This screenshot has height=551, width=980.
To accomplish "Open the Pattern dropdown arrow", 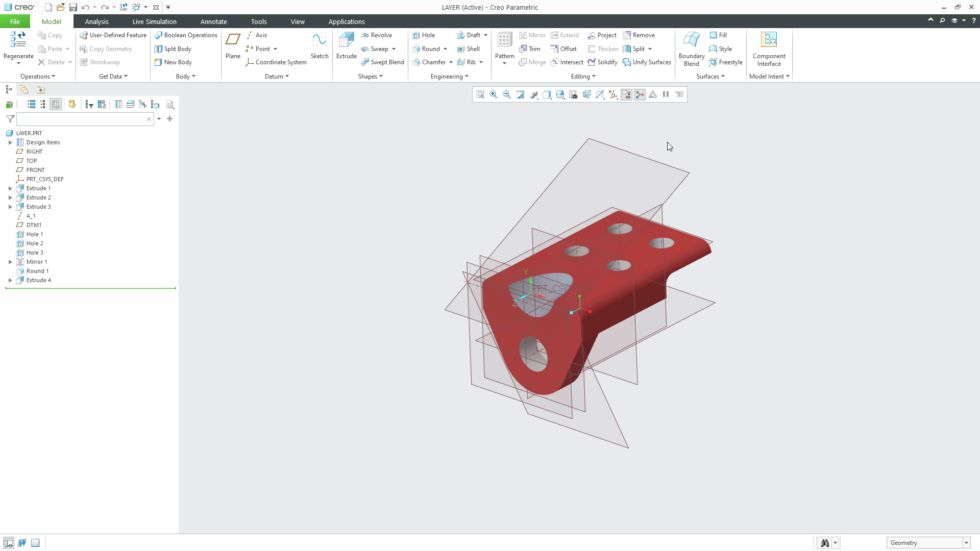I will pos(504,63).
